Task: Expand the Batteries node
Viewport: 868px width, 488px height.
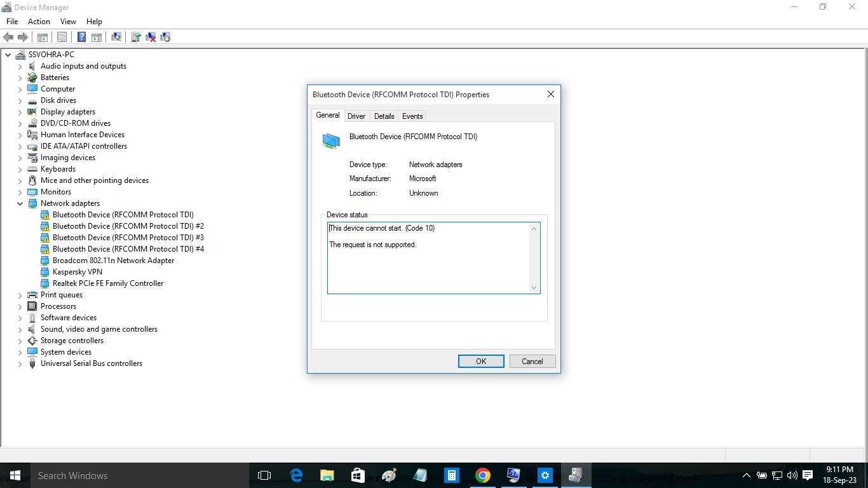Action: click(x=20, y=78)
